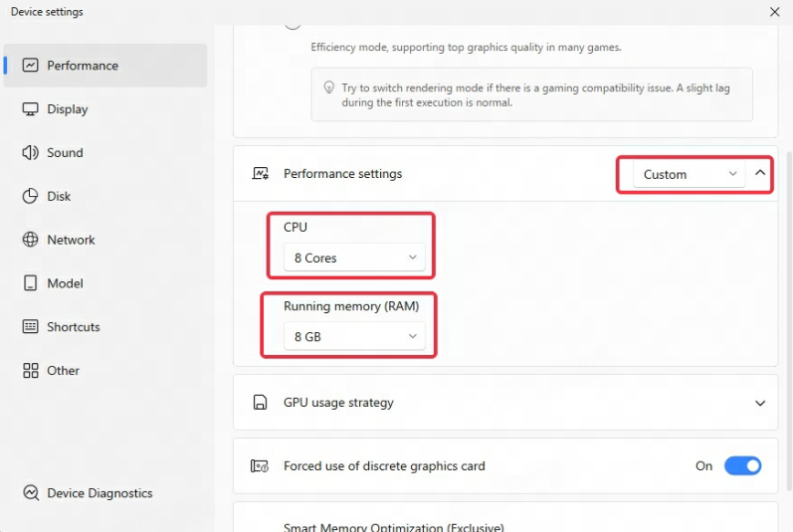This screenshot has height=532, width=793.
Task: Click the Performance chart icon in sidebar
Action: [x=30, y=66]
